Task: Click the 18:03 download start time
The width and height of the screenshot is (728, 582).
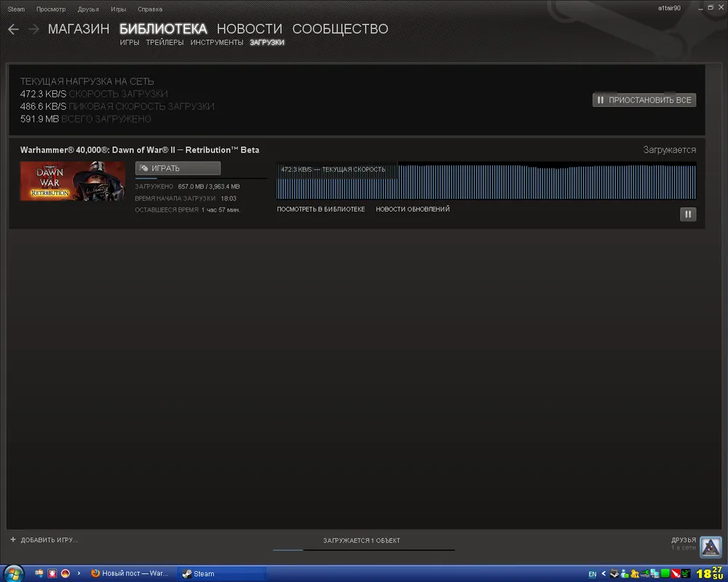Action: pyautogui.click(x=229, y=198)
